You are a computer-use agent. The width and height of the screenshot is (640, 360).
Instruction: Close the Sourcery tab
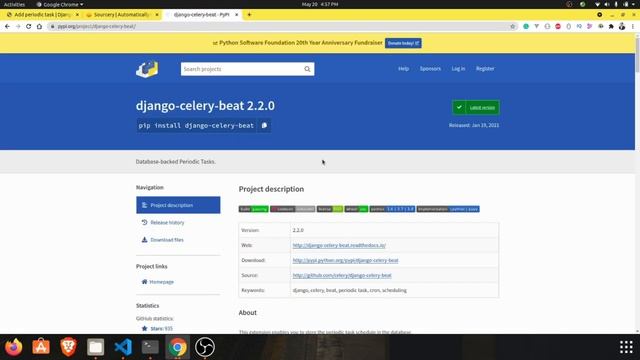pos(157,15)
